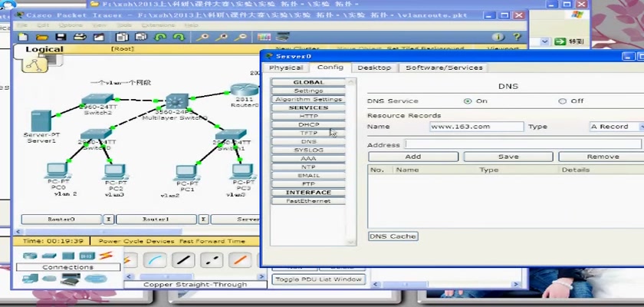Open SYSLOG service settings

tap(308, 150)
